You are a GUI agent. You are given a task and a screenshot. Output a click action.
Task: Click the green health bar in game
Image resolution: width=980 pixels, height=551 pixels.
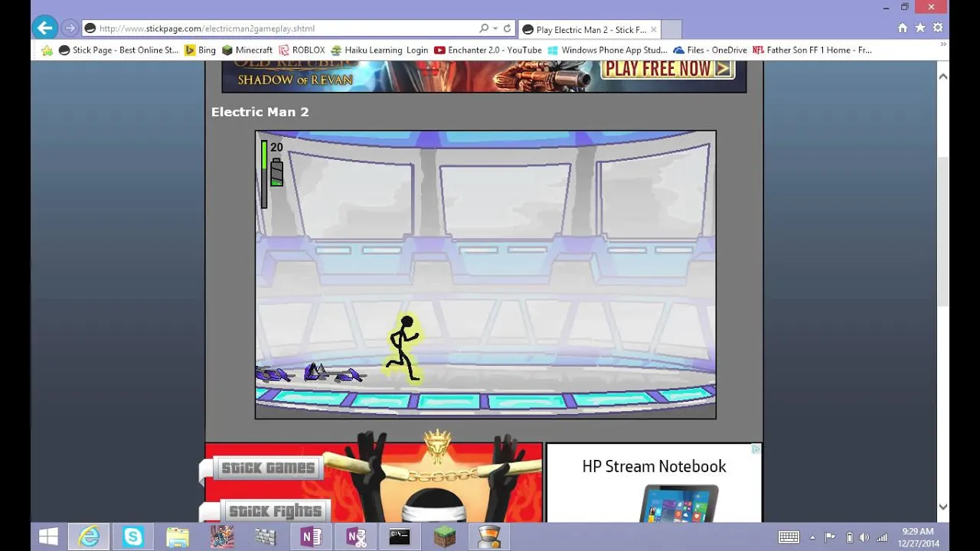tap(264, 174)
